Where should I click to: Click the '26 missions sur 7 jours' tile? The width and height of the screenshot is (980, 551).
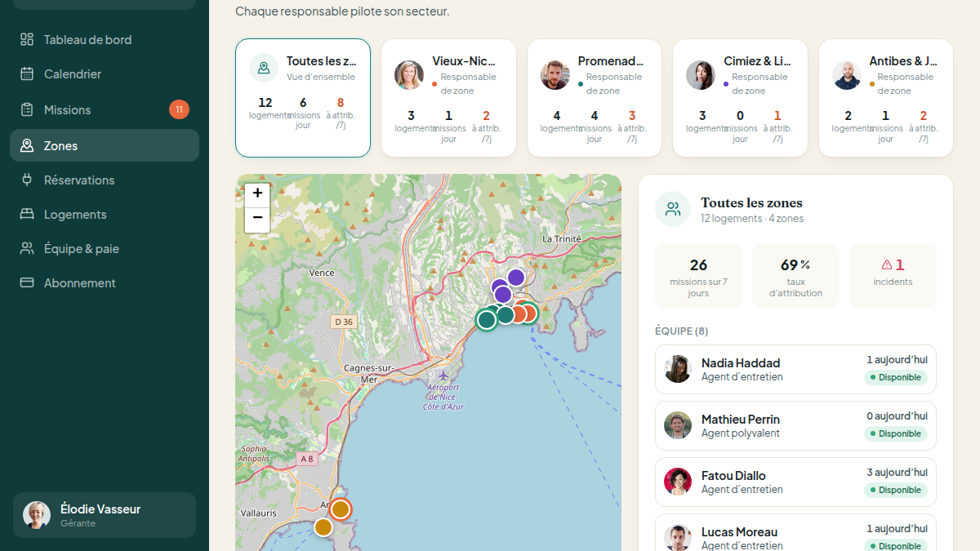click(x=698, y=276)
